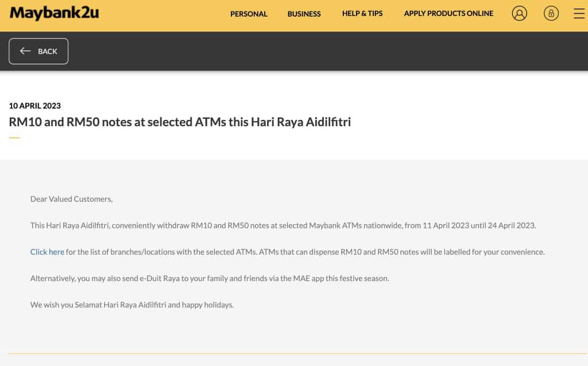The width and height of the screenshot is (588, 366).
Task: Click the Maybank2u logo
Action: click(x=55, y=14)
